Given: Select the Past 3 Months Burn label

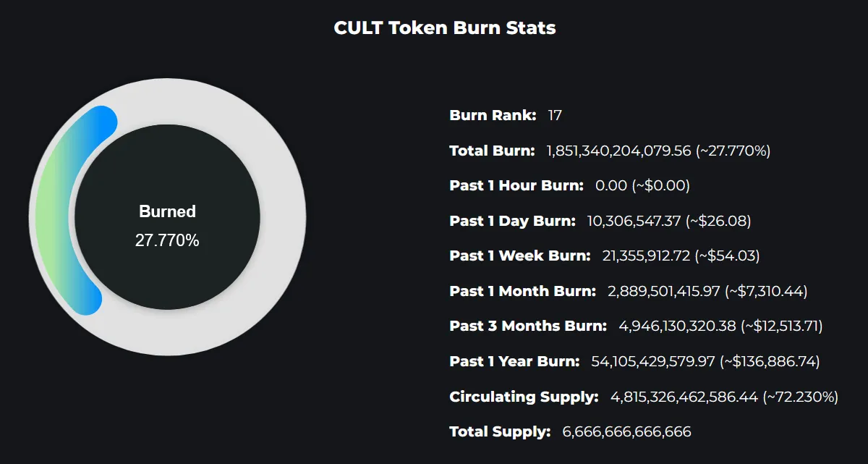Looking at the screenshot, I should [x=528, y=326].
